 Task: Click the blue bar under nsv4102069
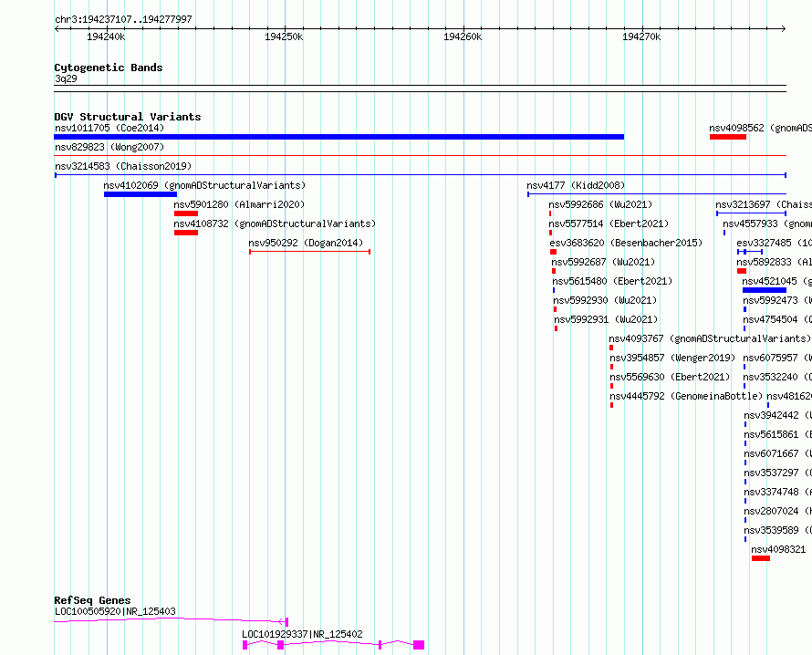coord(141,194)
